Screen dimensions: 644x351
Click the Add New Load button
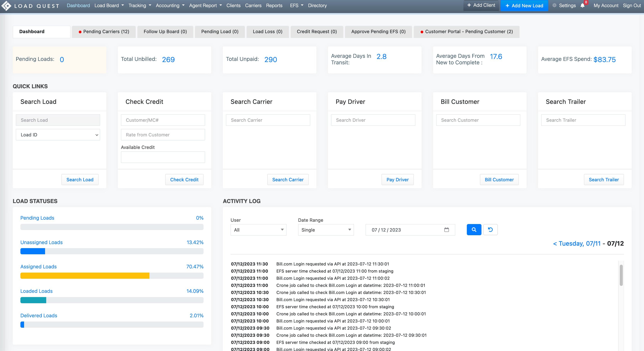524,6
